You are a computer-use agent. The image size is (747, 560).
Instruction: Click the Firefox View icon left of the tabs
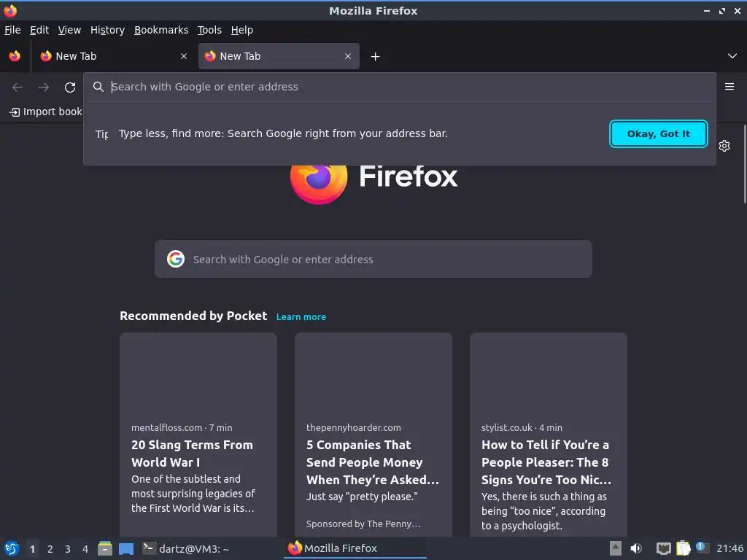(15, 56)
